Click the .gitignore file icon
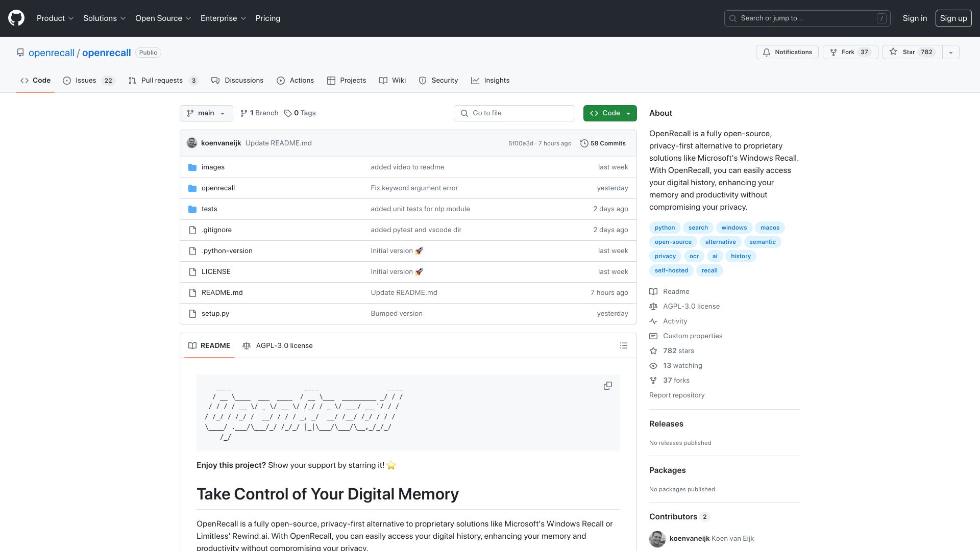The height and width of the screenshot is (551, 980). [192, 230]
